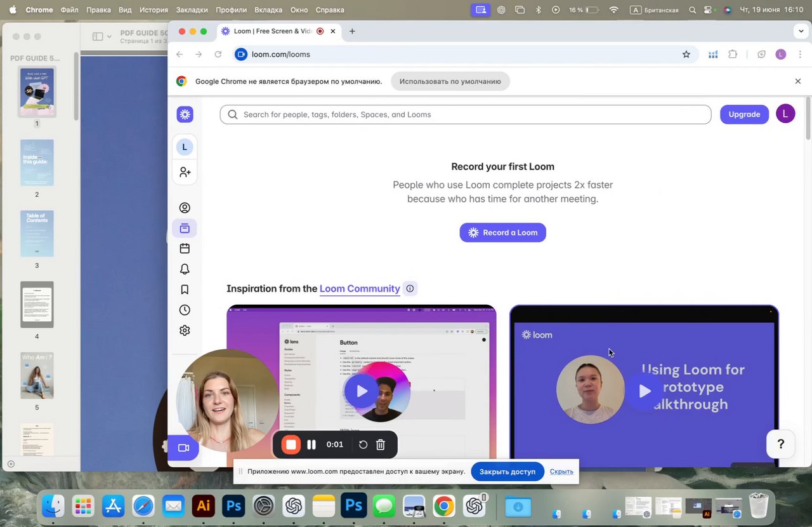Open Spotlight search magnifier
Image resolution: width=812 pixels, height=527 pixels.
pyautogui.click(x=691, y=10)
